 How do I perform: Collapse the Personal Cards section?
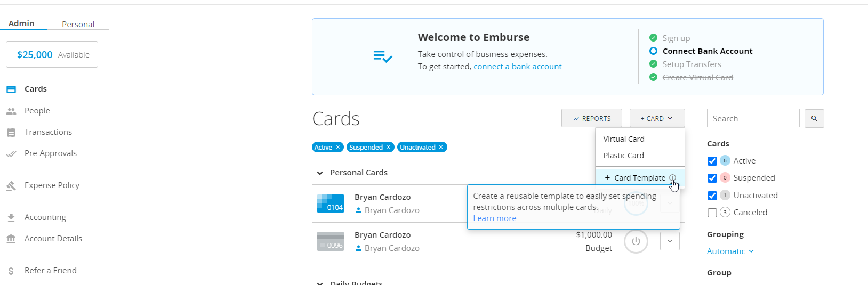pyautogui.click(x=320, y=173)
